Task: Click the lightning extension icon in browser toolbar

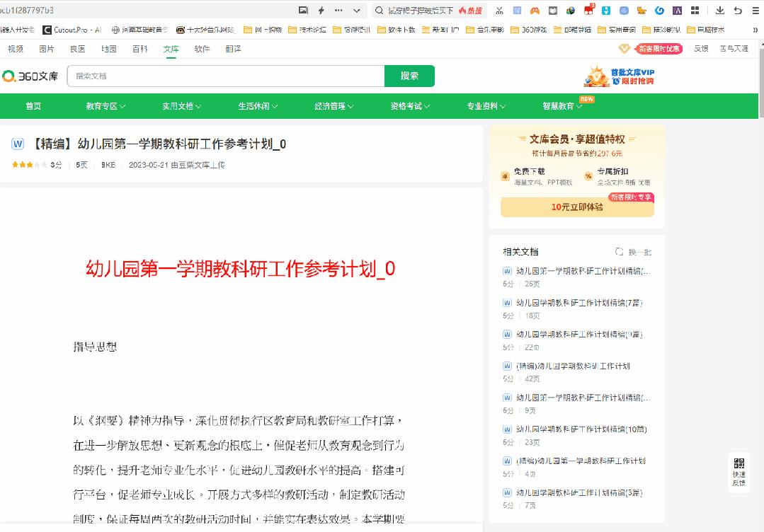Action: (321, 10)
